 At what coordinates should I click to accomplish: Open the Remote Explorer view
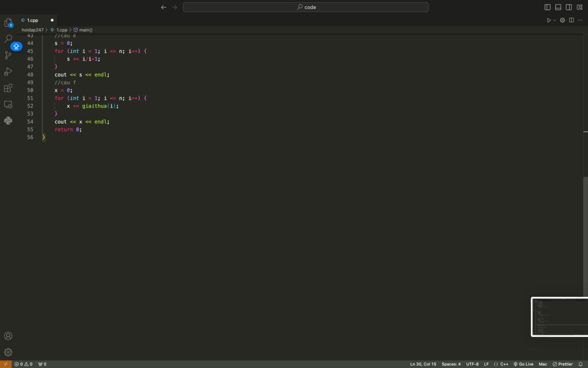[x=8, y=105]
